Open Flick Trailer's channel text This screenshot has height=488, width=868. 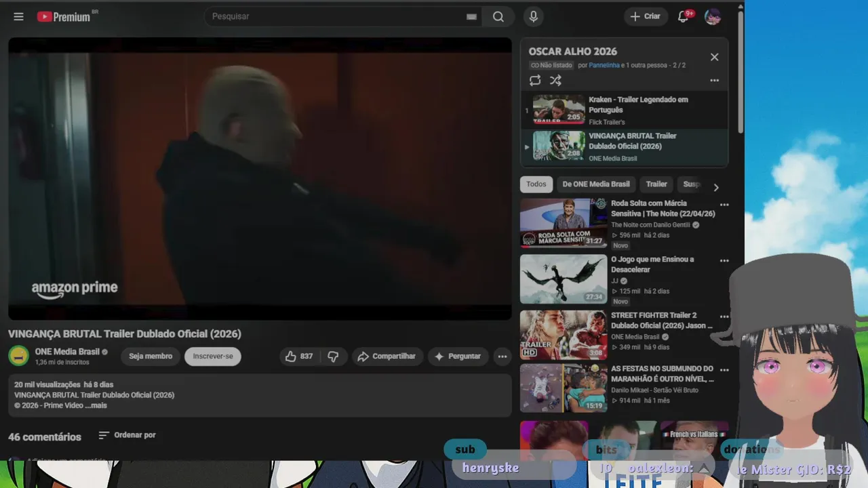(607, 123)
